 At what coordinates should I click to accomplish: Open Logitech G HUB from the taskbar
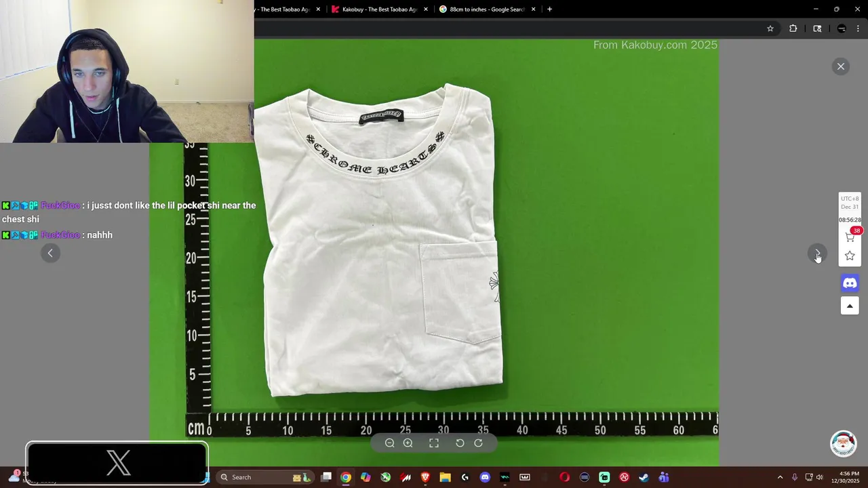(465, 477)
